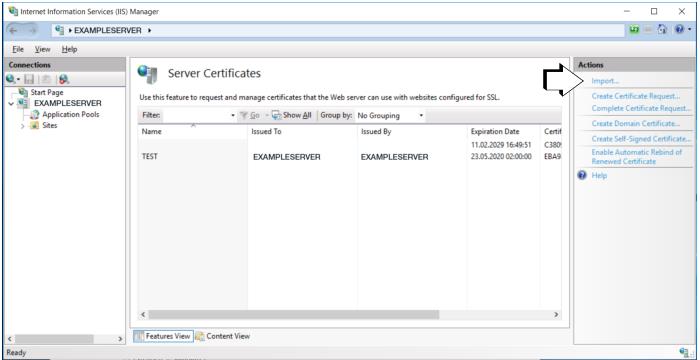The height and width of the screenshot is (360, 700).
Task: Click the certificate list scroll right arrow
Action: point(556,315)
